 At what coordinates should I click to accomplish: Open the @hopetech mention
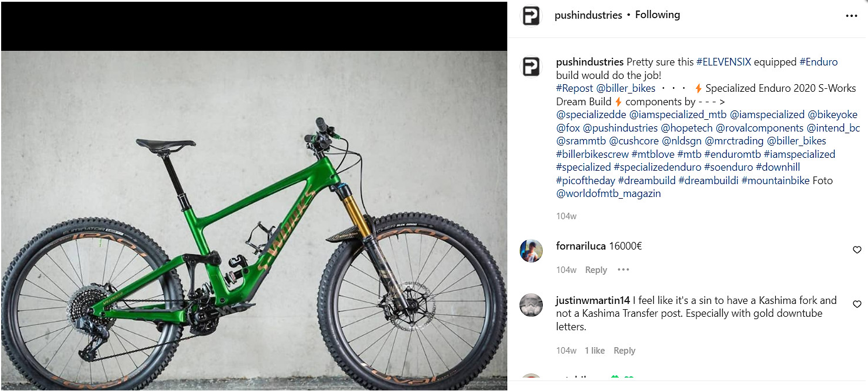point(686,128)
